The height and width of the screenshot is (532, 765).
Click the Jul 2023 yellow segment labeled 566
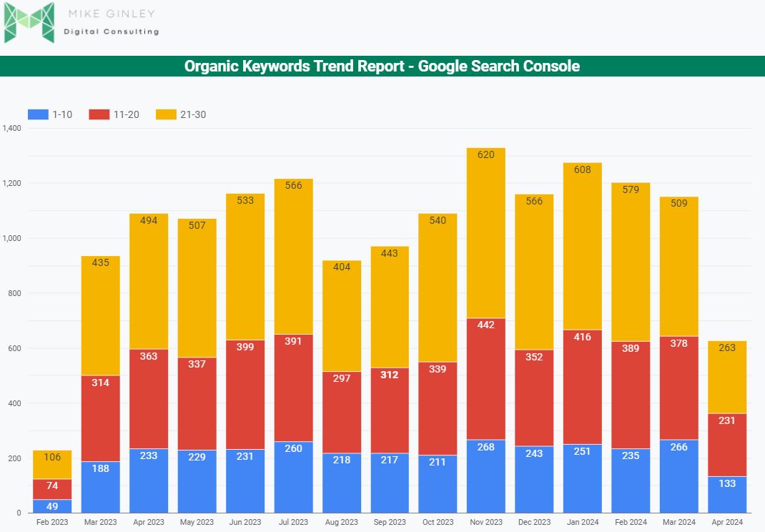[294, 257]
